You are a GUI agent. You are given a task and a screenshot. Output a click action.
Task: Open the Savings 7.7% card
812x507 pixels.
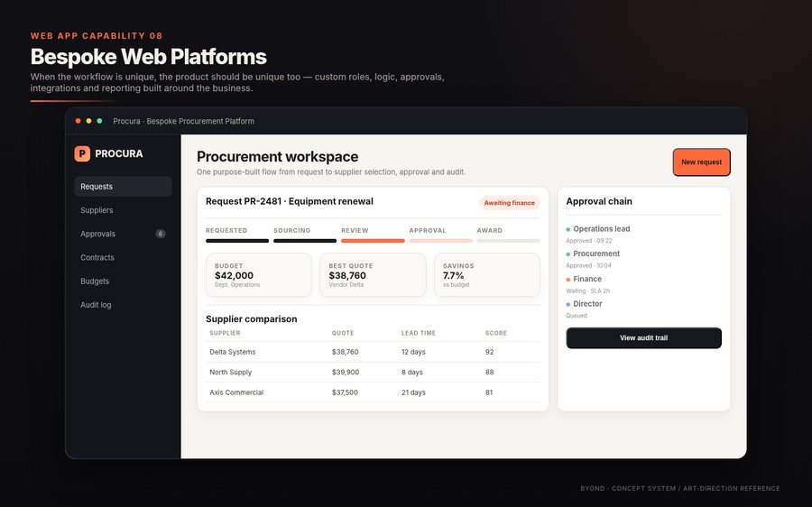pyautogui.click(x=487, y=275)
